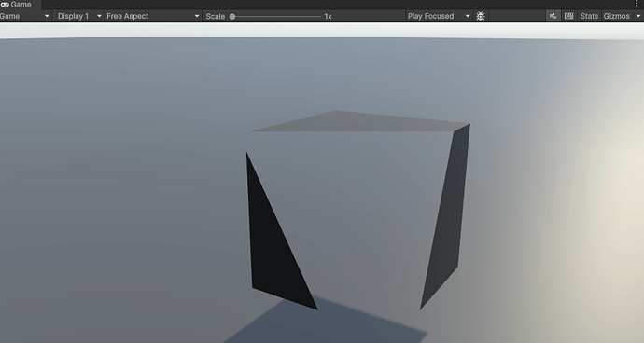Image resolution: width=644 pixels, height=343 pixels.
Task: Toggle the frame debugger bug icon
Action: click(x=481, y=16)
